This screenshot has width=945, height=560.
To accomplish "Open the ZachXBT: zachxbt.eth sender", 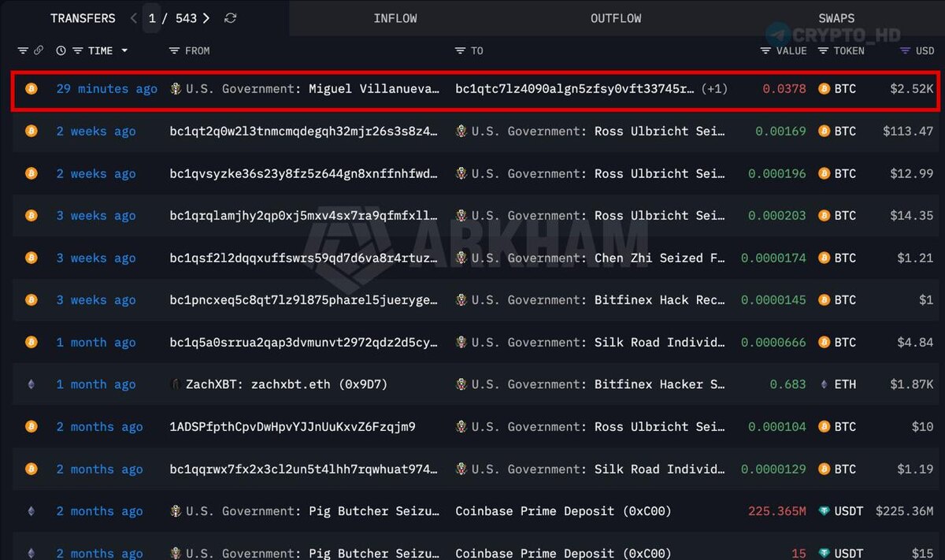I will (x=287, y=384).
